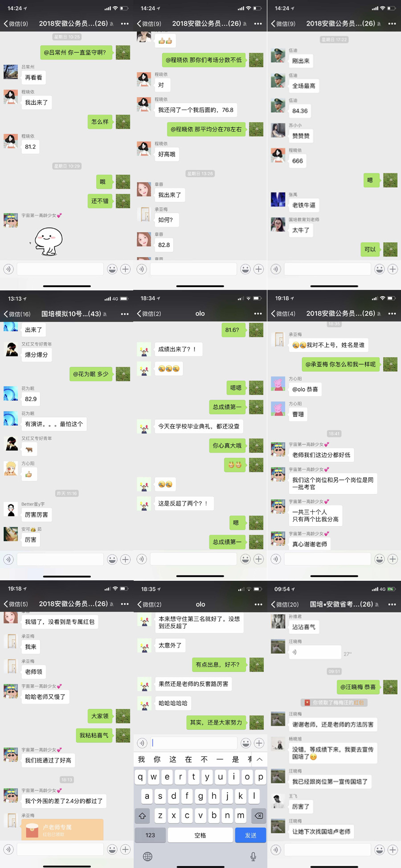Tap the blue 发送 send key
Viewport: 401px width, 868px height.
(250, 835)
